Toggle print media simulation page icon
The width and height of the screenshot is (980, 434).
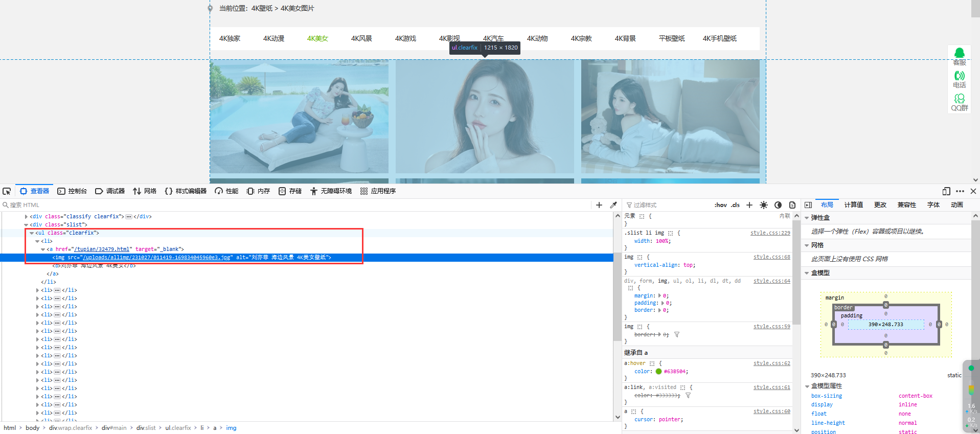(792, 205)
